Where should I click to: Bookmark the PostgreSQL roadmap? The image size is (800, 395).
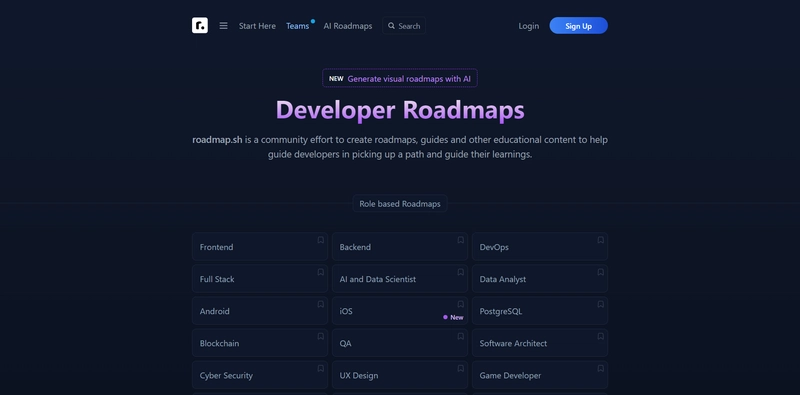[x=601, y=304]
